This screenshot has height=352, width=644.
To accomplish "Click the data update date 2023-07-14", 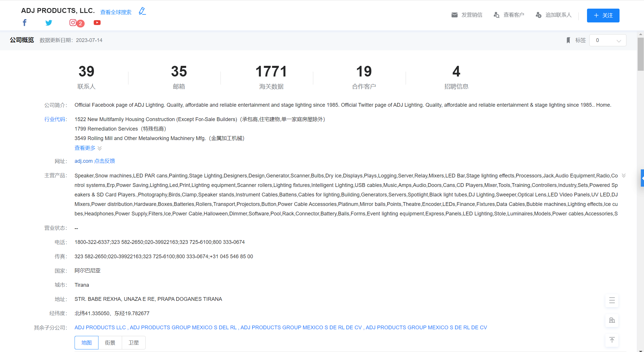I will 89,40.
